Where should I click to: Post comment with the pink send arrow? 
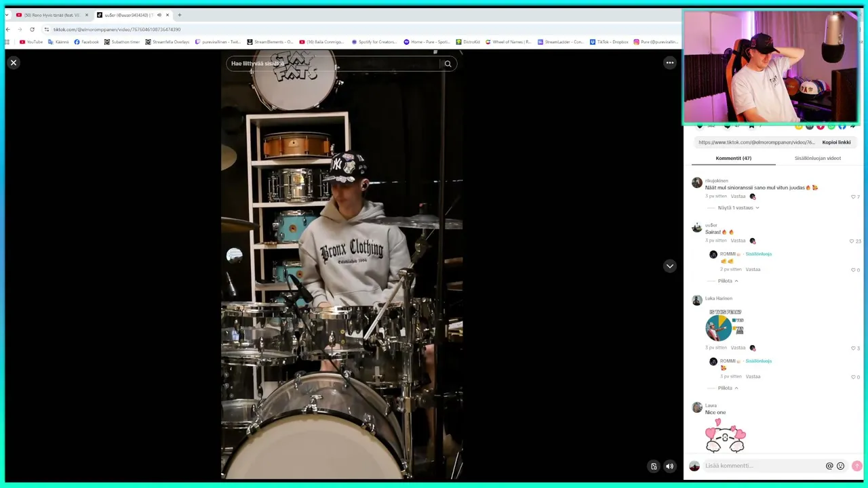click(x=856, y=466)
